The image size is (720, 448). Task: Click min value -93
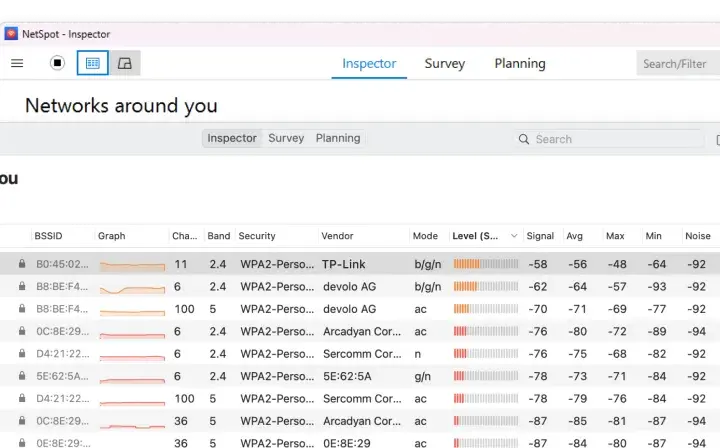tap(657, 286)
